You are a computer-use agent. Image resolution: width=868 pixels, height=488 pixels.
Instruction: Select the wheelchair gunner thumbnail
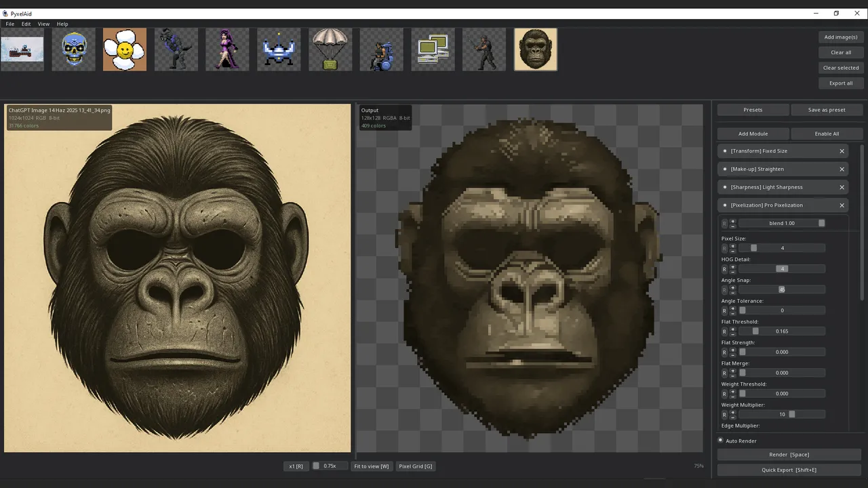382,49
